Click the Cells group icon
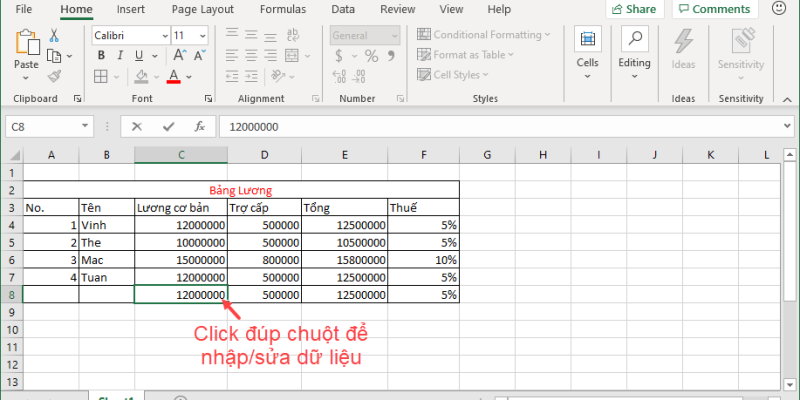 (x=588, y=50)
